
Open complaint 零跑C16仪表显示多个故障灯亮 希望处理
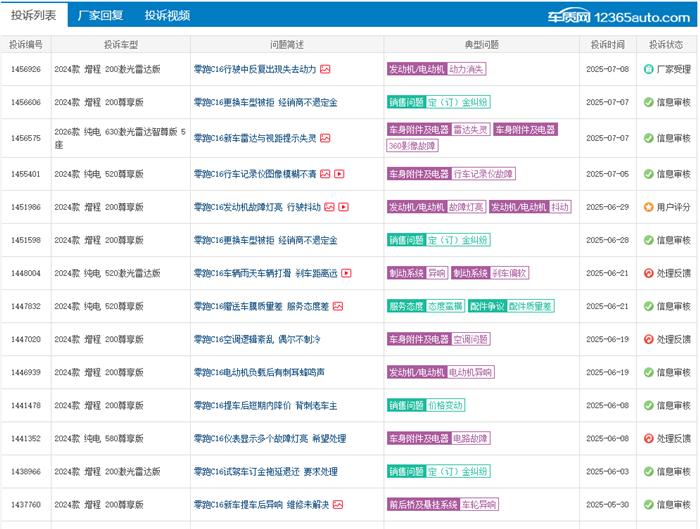pyautogui.click(x=270, y=438)
